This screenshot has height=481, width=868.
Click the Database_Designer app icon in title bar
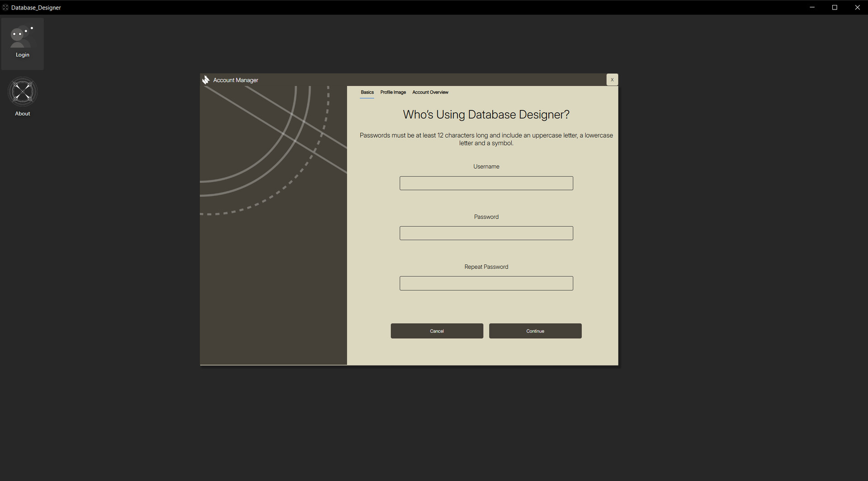5,7
